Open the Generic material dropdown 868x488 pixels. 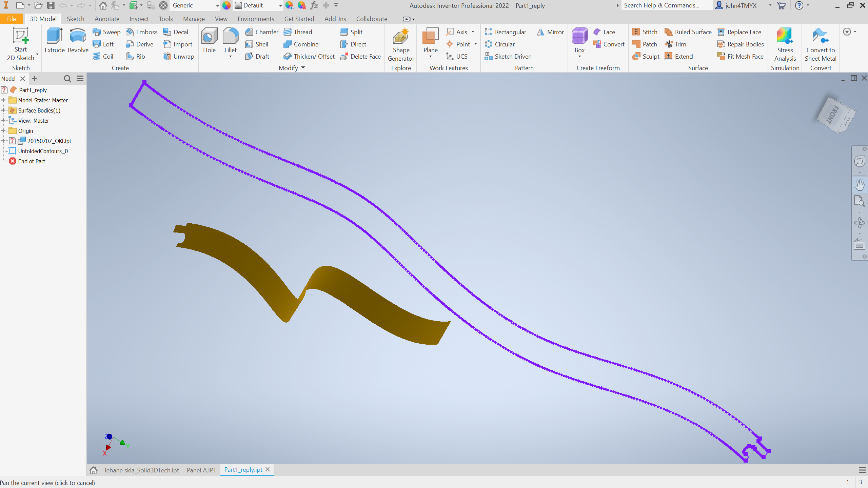[217, 5]
